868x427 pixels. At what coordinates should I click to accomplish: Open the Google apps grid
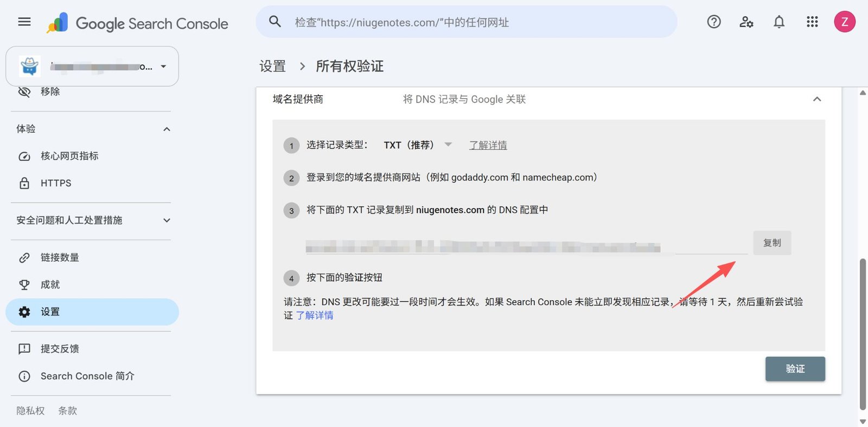click(812, 22)
